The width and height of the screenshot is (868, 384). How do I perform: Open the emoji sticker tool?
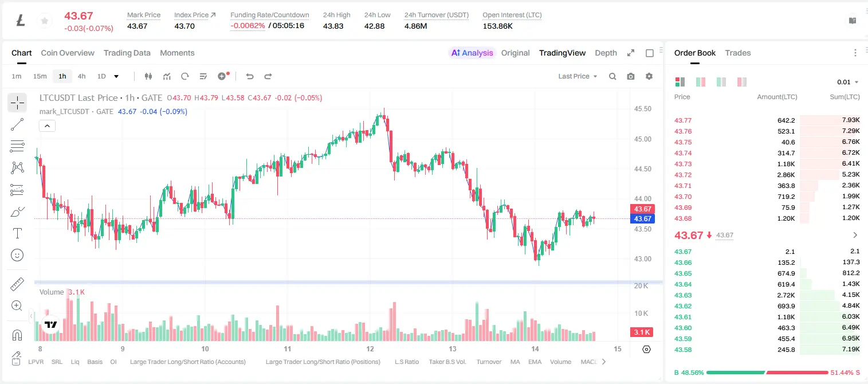click(17, 255)
